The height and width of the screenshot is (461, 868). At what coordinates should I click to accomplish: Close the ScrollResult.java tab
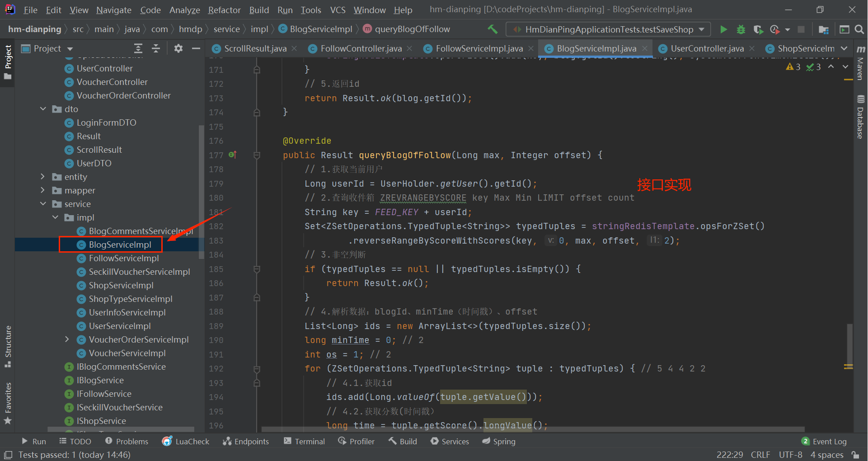[294, 48]
